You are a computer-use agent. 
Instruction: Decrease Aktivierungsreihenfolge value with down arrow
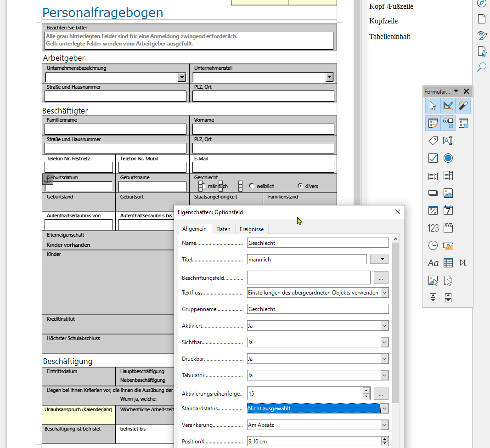point(366,397)
